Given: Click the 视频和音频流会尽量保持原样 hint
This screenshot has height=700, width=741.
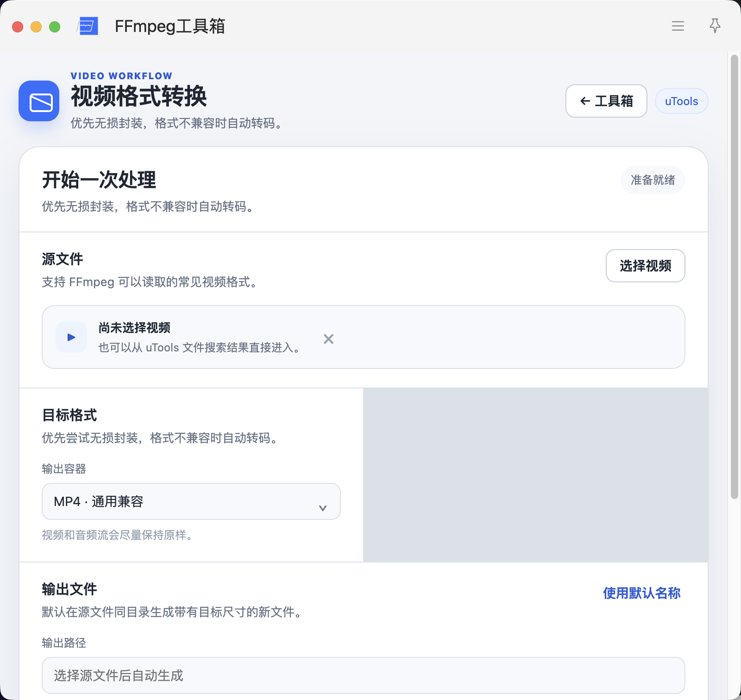Looking at the screenshot, I should click(117, 535).
